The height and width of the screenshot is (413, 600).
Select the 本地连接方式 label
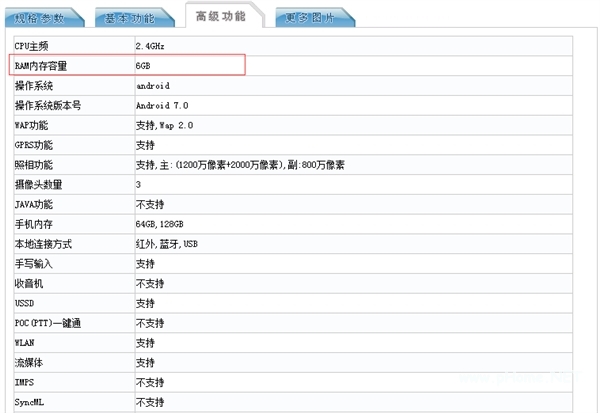(x=43, y=244)
